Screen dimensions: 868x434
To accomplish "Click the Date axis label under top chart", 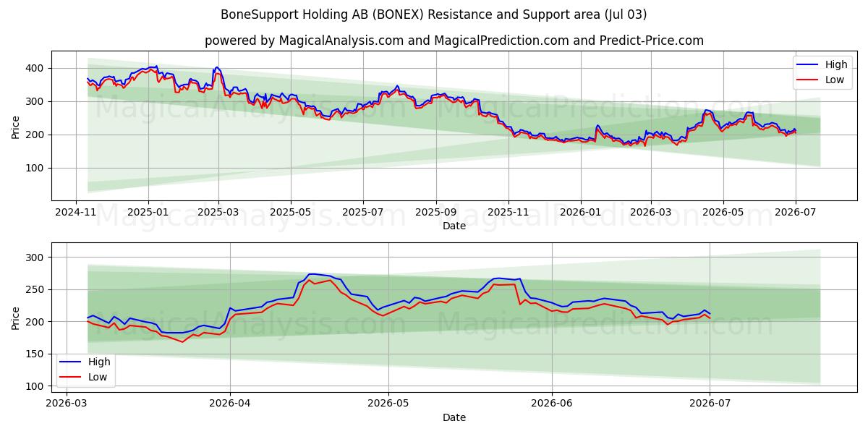I will 454,226.
